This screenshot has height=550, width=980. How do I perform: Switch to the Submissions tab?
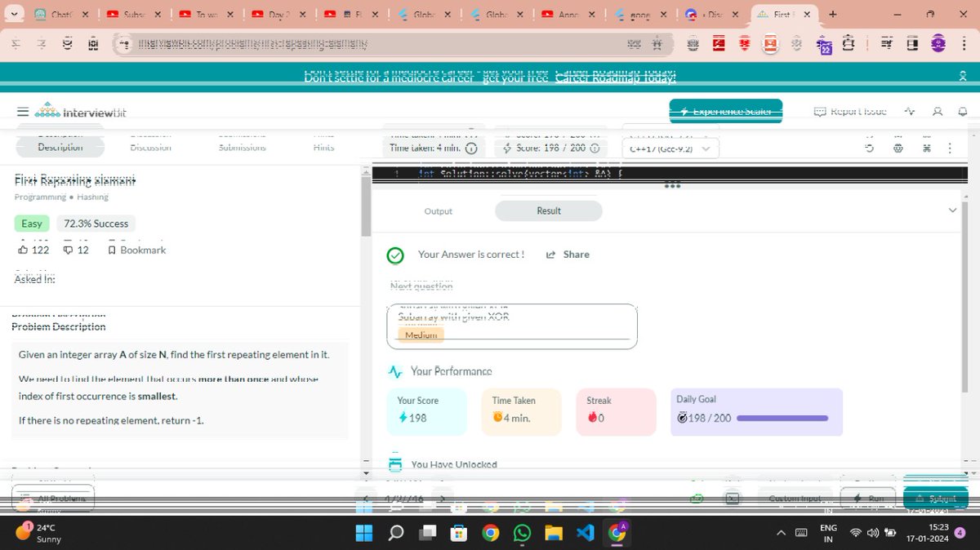pos(242,147)
